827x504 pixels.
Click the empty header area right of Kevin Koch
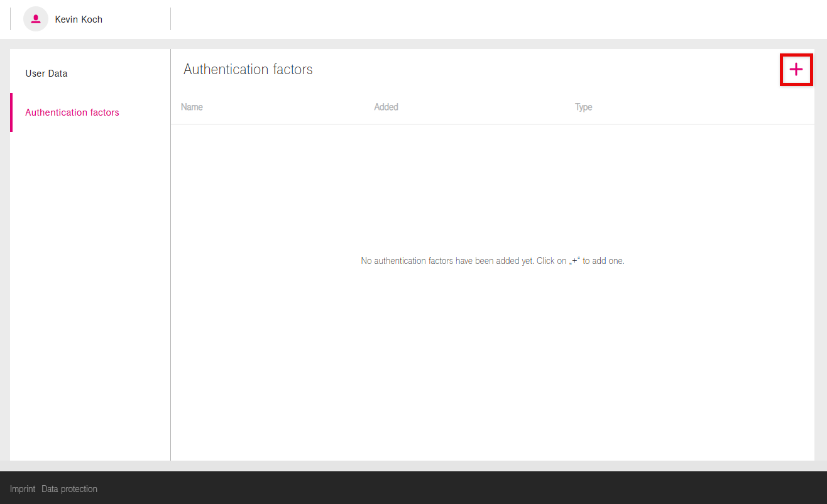pos(490,19)
